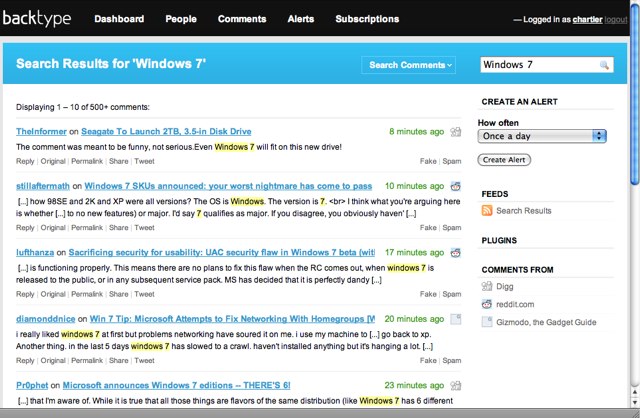Open the Search Results feed link
The image size is (640, 418).
(524, 211)
